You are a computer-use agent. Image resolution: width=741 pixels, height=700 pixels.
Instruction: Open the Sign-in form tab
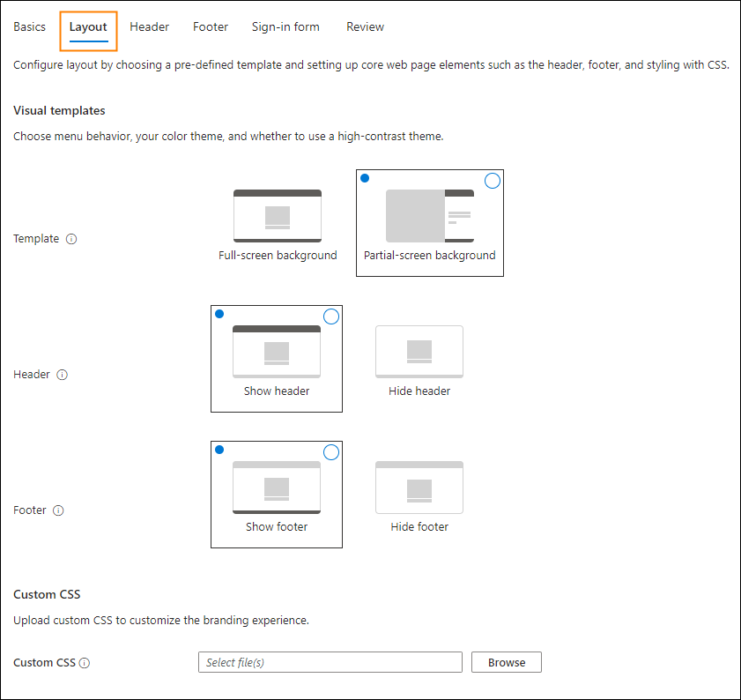click(x=285, y=27)
